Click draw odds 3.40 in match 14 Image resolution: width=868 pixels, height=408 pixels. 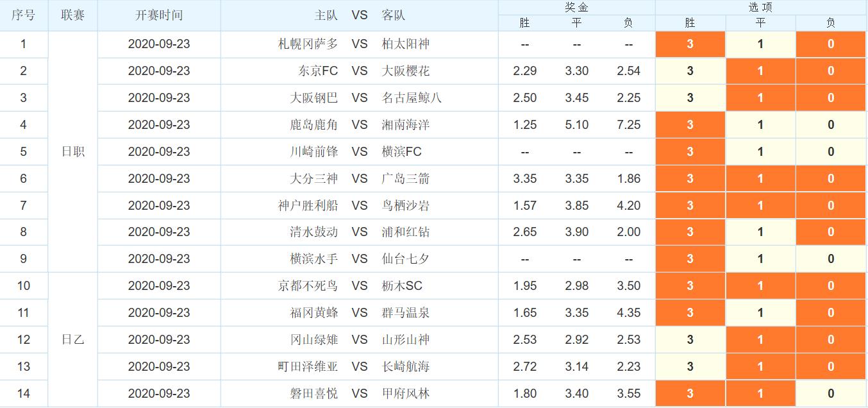coord(577,394)
